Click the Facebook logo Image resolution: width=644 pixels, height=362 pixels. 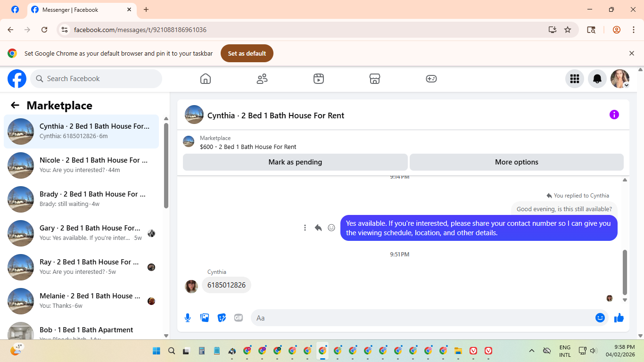pos(17,79)
